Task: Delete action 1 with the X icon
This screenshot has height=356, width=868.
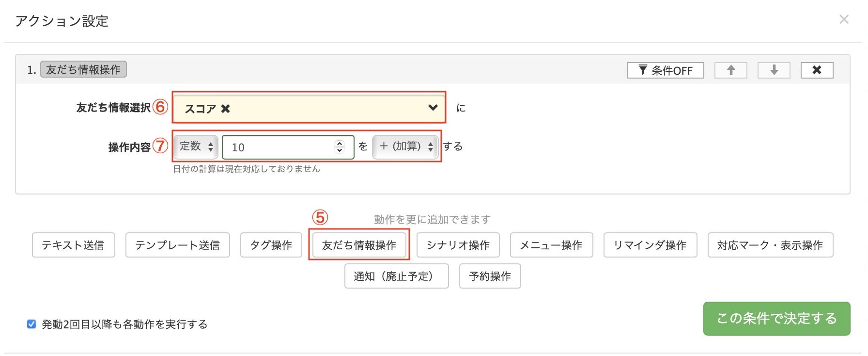Action: pos(817,70)
